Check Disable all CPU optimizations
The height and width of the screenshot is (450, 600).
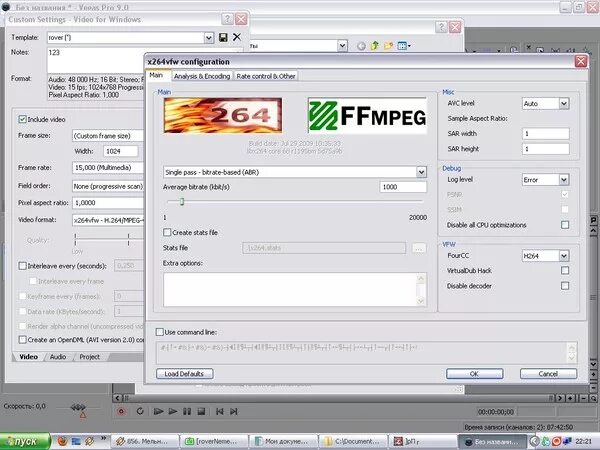pos(565,225)
